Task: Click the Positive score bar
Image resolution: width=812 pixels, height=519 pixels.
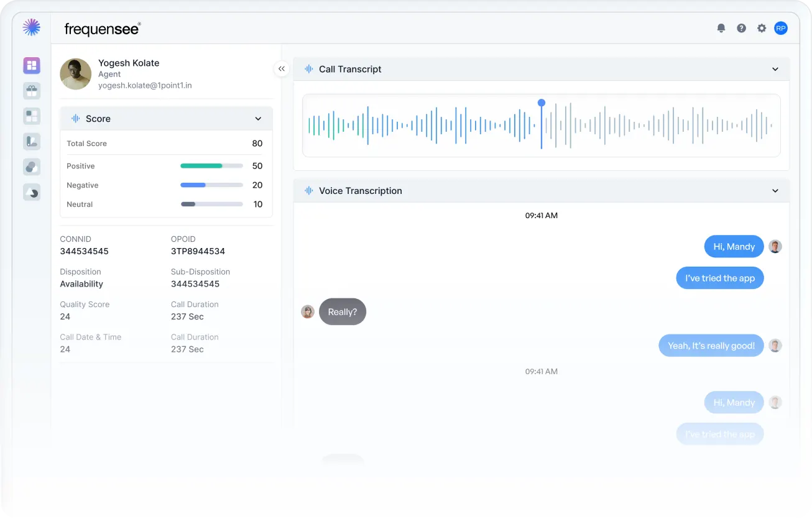Action: click(x=211, y=166)
